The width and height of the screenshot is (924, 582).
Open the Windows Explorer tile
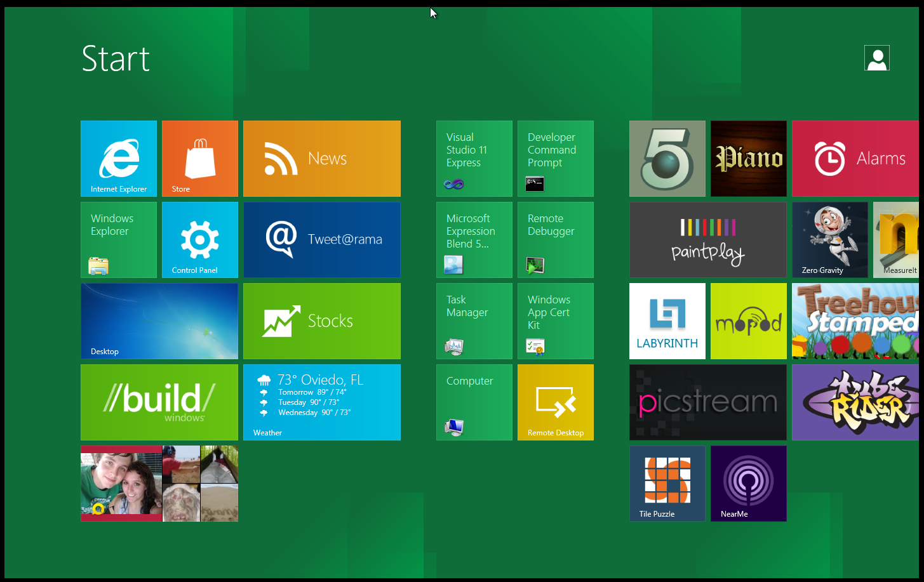(119, 240)
